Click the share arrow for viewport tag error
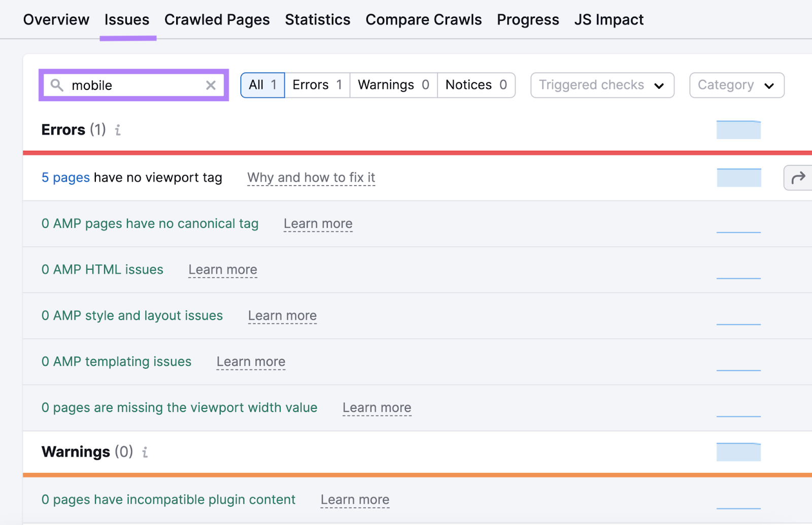The height and width of the screenshot is (525, 812). [797, 178]
